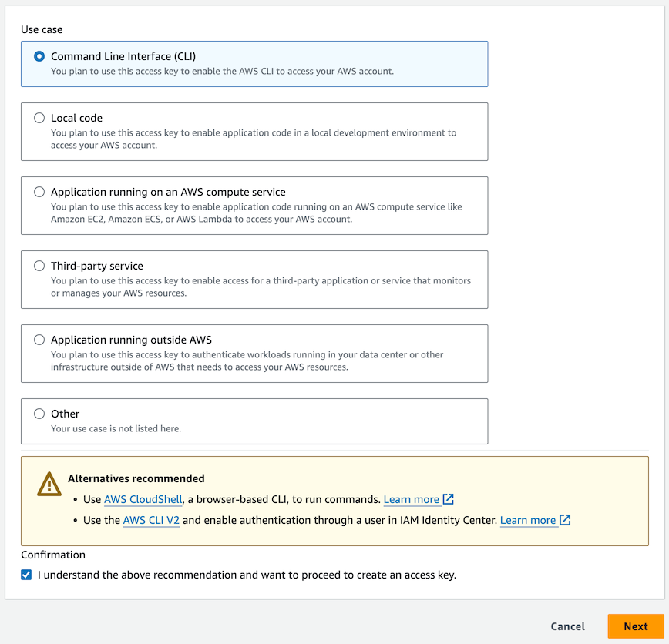Click the Alternatives recommended heading
The width and height of the screenshot is (669, 644).
point(136,478)
